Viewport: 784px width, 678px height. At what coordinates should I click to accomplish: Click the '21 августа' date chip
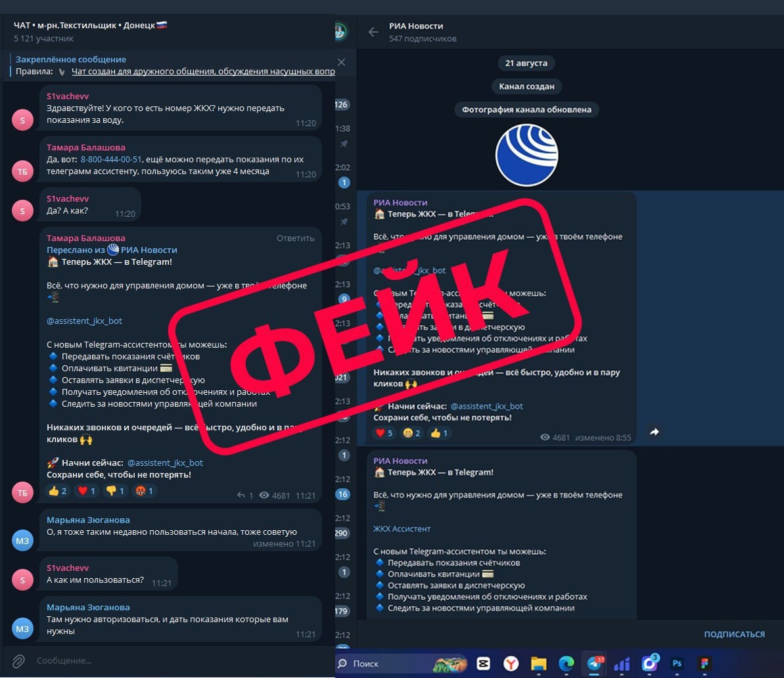click(526, 63)
